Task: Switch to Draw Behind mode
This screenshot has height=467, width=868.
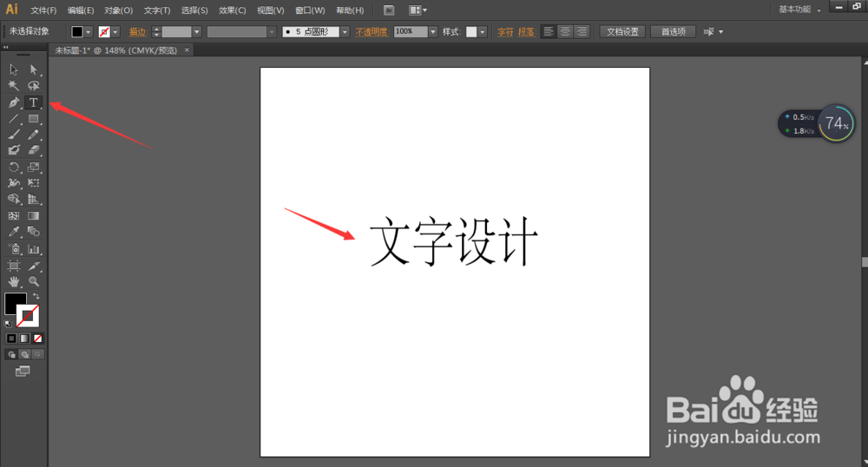Action: 24,355
